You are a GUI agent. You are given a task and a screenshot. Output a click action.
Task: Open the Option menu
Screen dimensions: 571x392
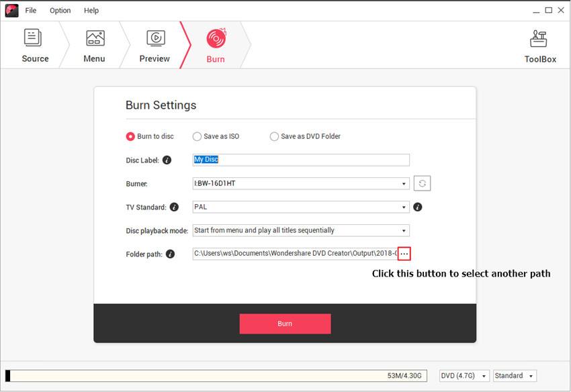tap(60, 11)
